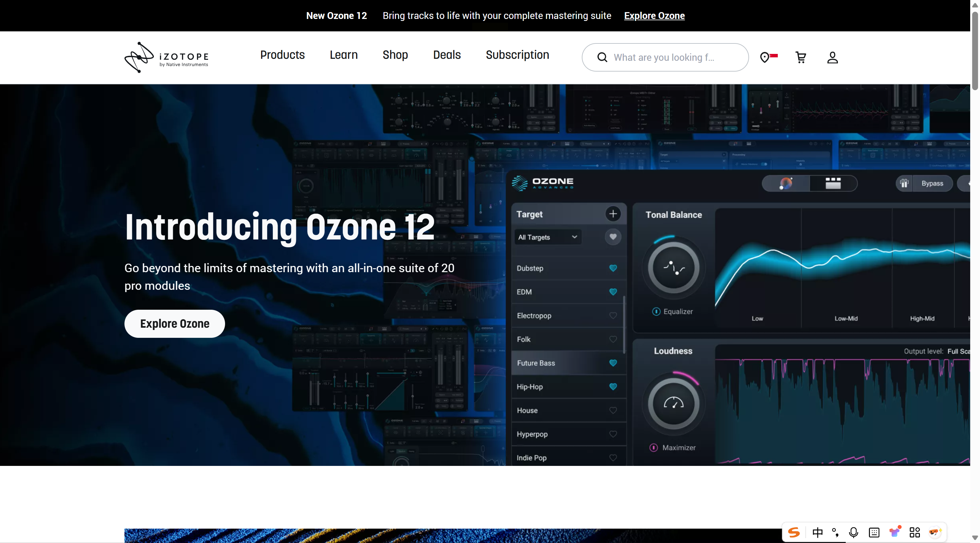Toggle favorite heart for EDM target
This screenshot has height=543, width=980.
click(x=613, y=292)
